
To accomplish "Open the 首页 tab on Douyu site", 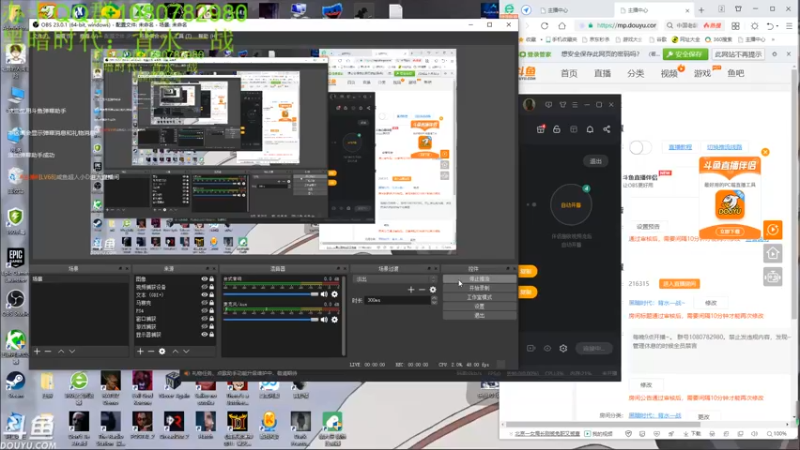I will 569,73.
